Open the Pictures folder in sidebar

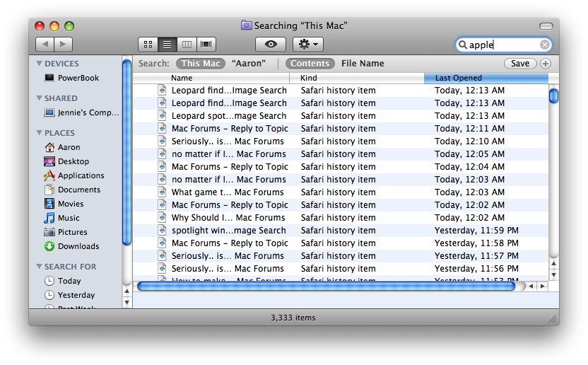[x=66, y=232]
